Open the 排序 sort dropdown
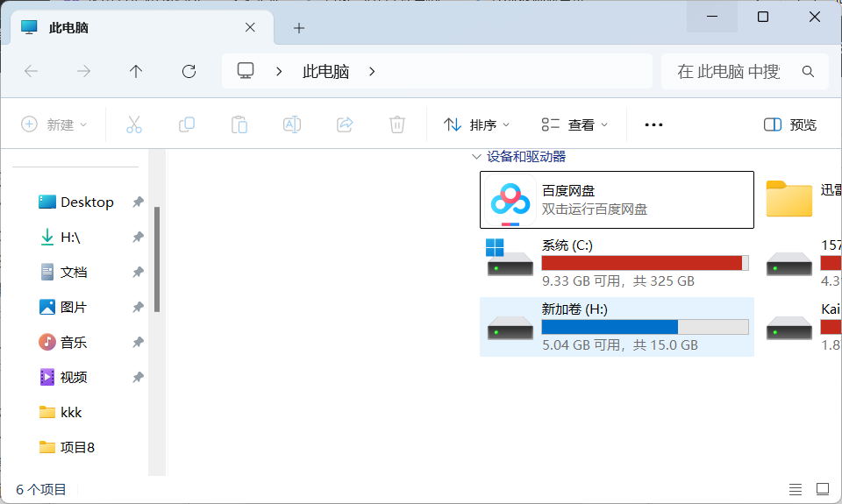 click(x=476, y=124)
